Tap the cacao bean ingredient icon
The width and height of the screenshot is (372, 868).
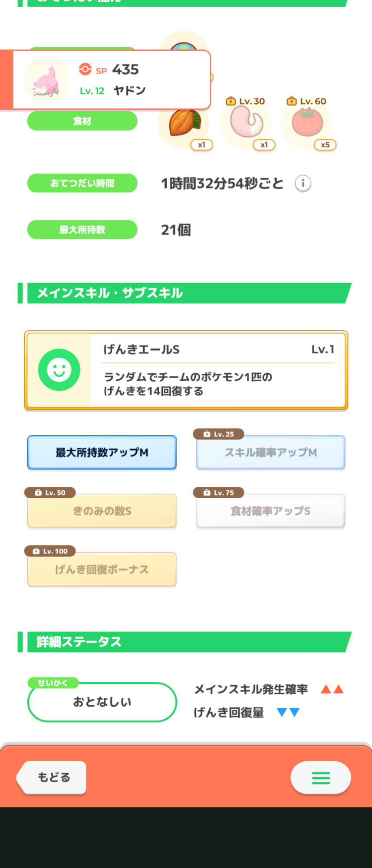[184, 124]
